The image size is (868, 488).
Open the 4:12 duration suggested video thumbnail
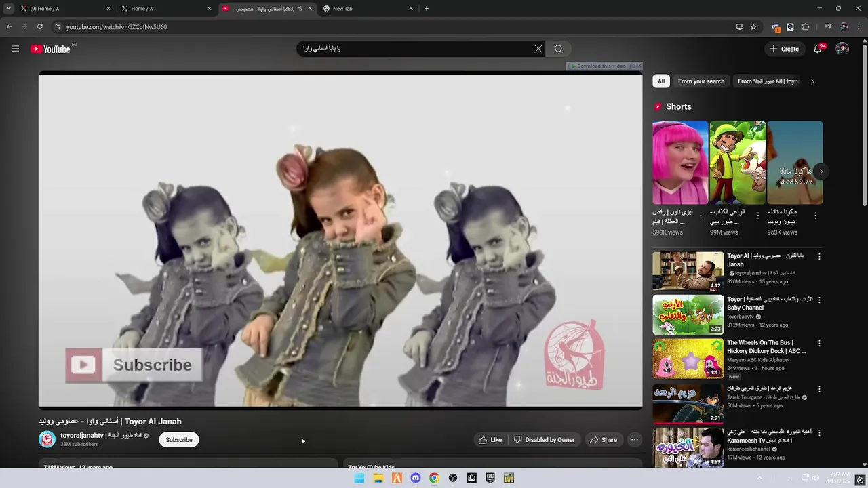point(688,271)
